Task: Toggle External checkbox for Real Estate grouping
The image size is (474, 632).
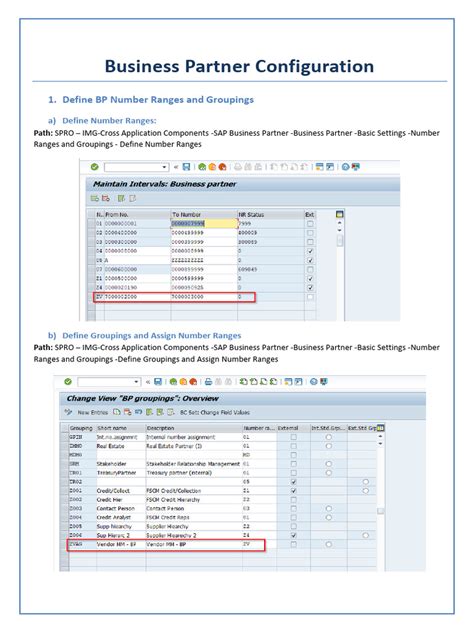Action: coord(294,446)
